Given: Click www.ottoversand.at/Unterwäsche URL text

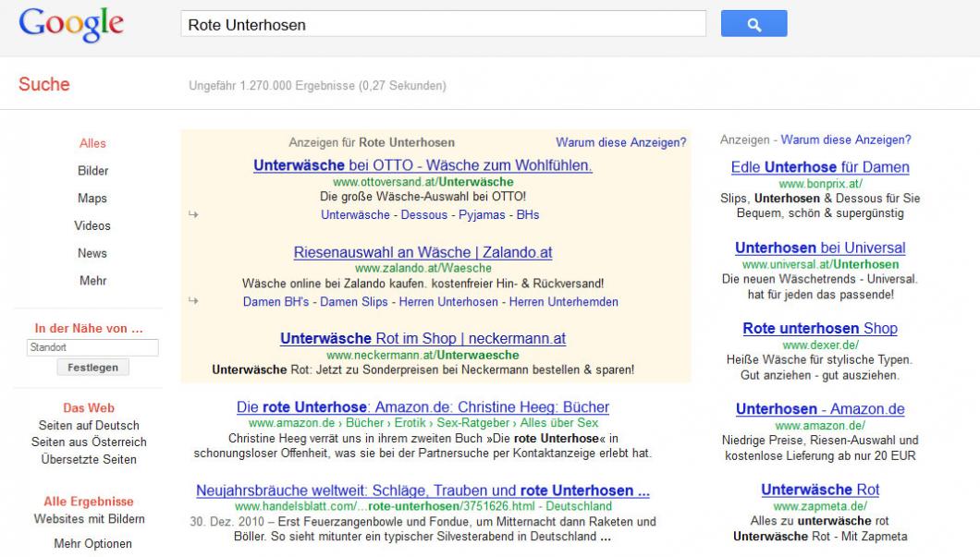Looking at the screenshot, I should tap(423, 182).
